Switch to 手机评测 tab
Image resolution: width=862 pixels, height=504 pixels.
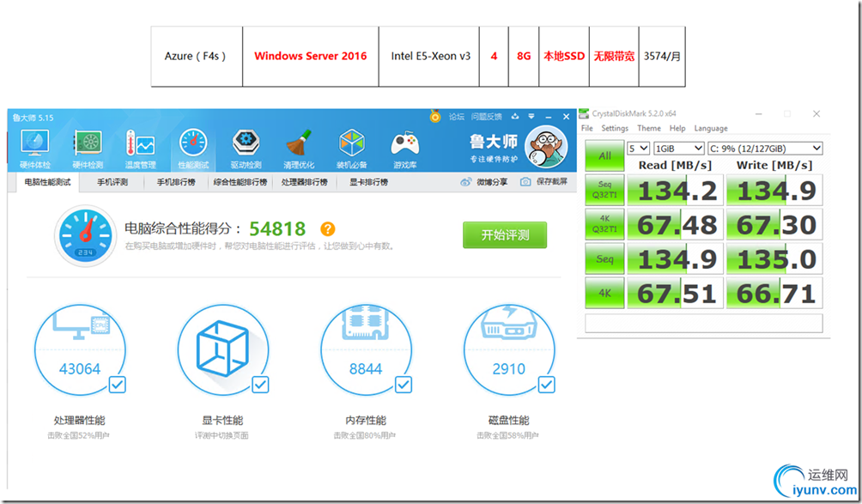[112, 183]
